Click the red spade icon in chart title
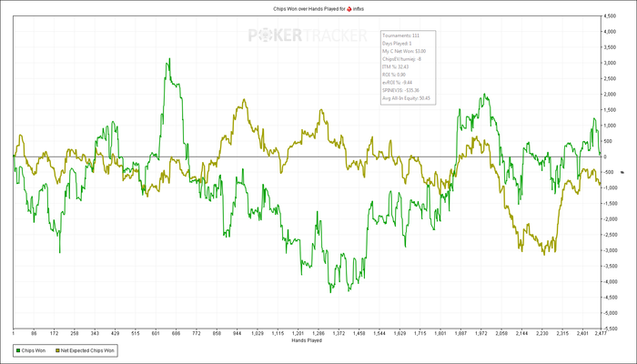Viewport: 637px width, 364px height. pyautogui.click(x=349, y=8)
